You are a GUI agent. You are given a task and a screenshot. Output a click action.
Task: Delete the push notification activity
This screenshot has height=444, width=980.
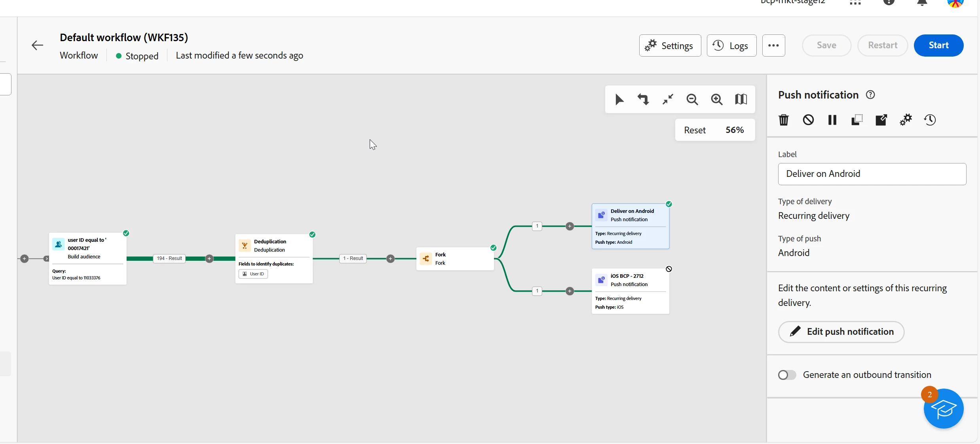point(784,120)
